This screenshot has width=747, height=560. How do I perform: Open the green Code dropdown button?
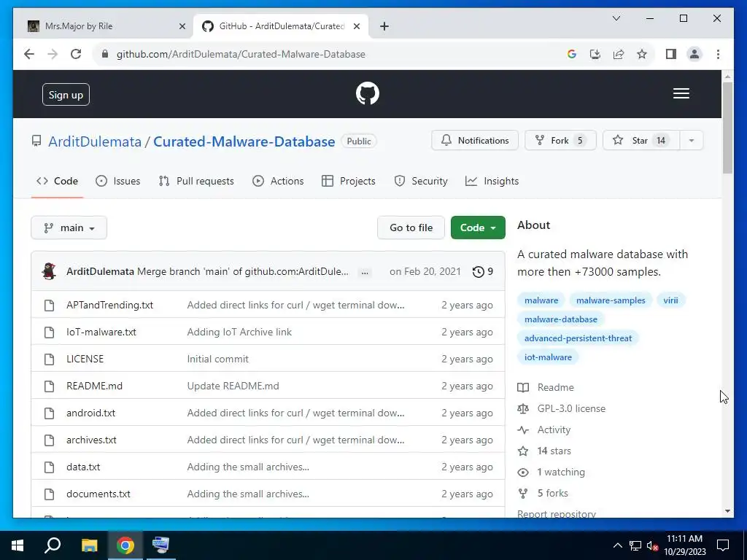(478, 227)
